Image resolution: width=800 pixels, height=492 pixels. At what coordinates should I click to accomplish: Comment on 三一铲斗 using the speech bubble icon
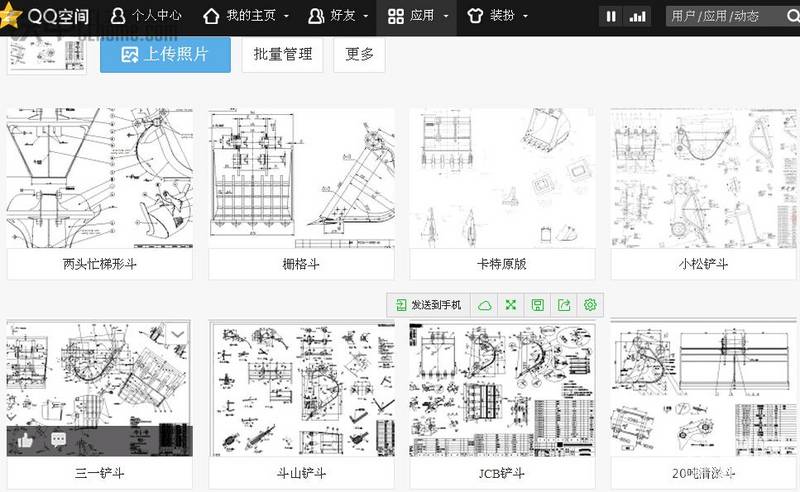click(58, 440)
